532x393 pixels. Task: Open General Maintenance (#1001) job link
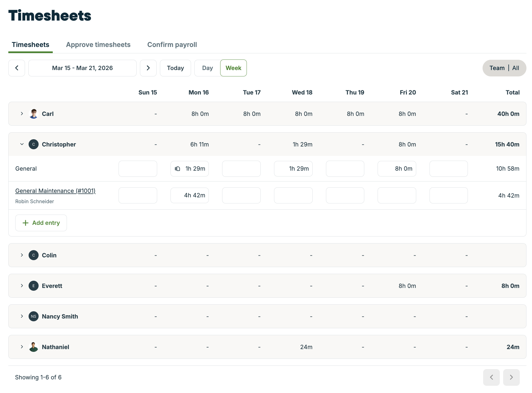click(x=55, y=191)
